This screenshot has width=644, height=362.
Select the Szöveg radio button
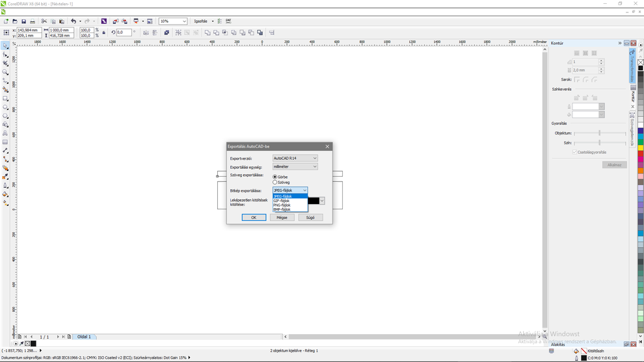(275, 183)
